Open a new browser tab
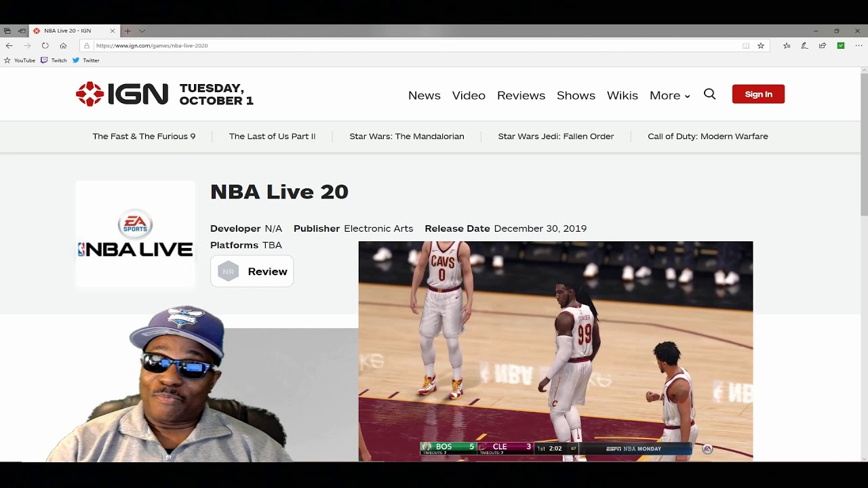 pos(127,31)
